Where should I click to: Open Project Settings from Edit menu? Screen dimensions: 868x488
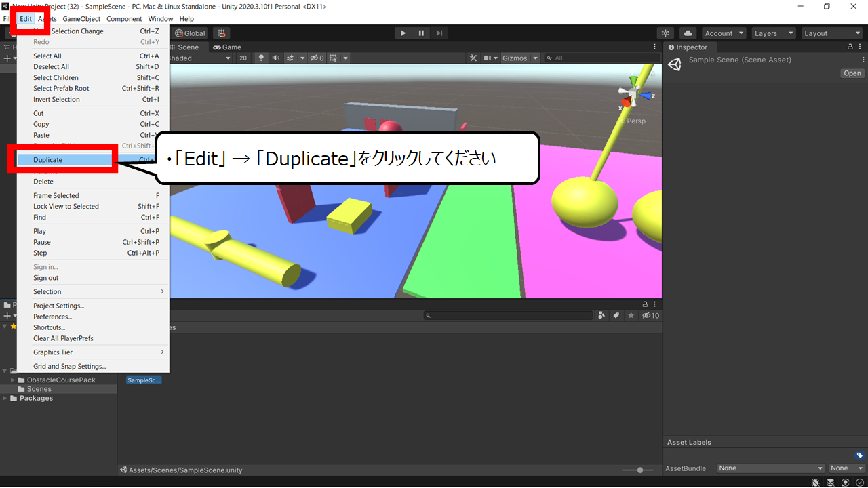93,306
